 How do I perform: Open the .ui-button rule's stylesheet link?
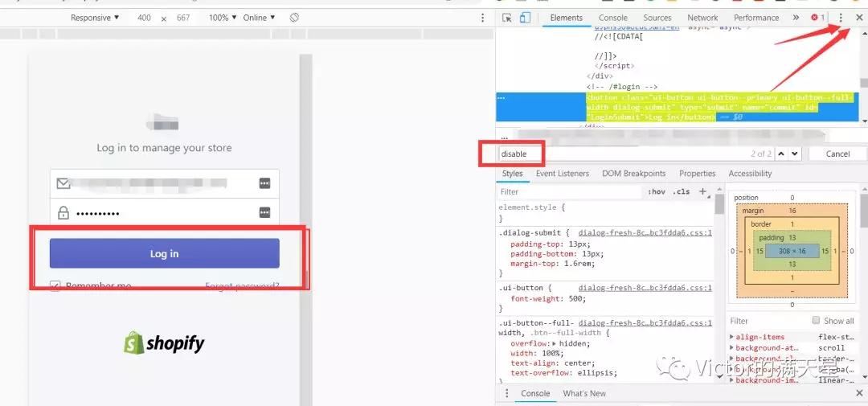[x=645, y=288]
